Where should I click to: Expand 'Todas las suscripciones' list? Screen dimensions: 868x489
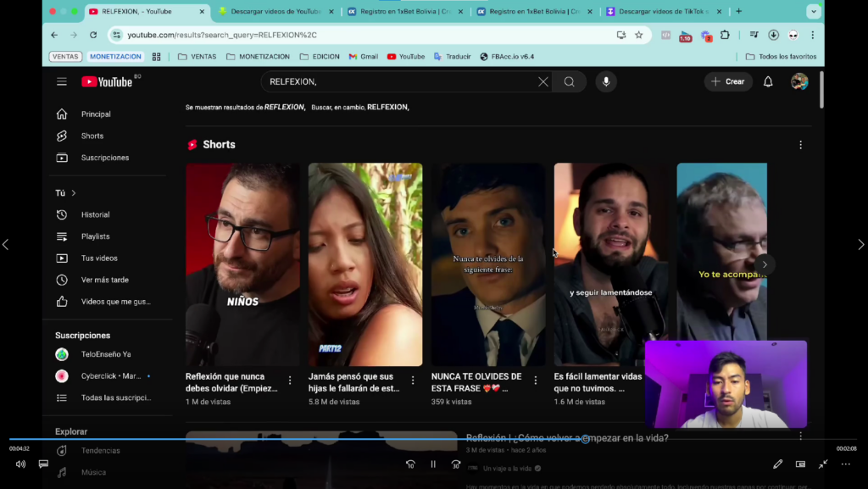(103, 397)
